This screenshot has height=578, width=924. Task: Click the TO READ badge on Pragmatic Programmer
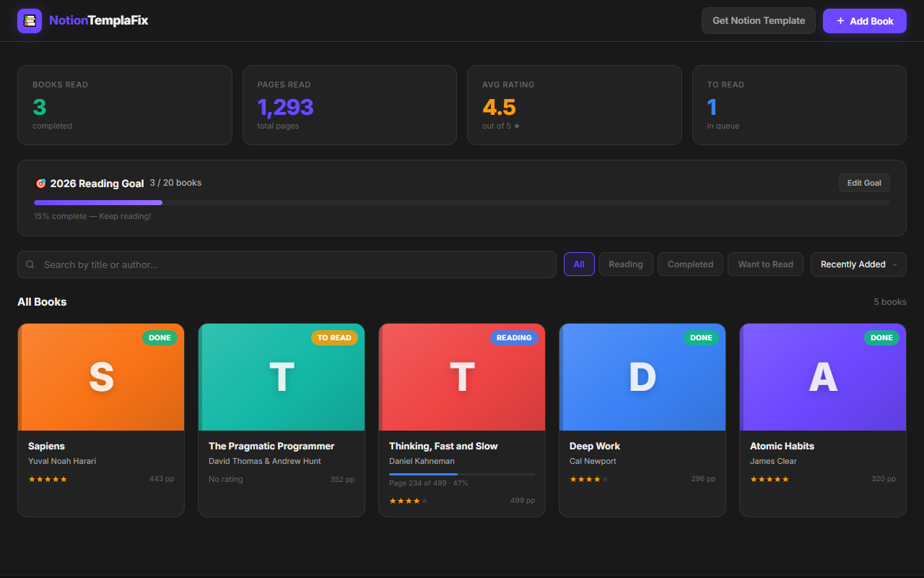pos(334,337)
